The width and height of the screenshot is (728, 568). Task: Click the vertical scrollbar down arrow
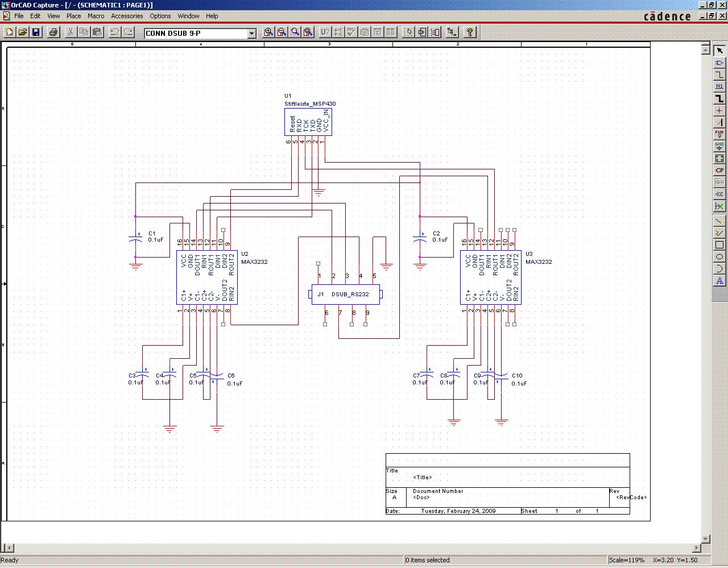(x=706, y=538)
